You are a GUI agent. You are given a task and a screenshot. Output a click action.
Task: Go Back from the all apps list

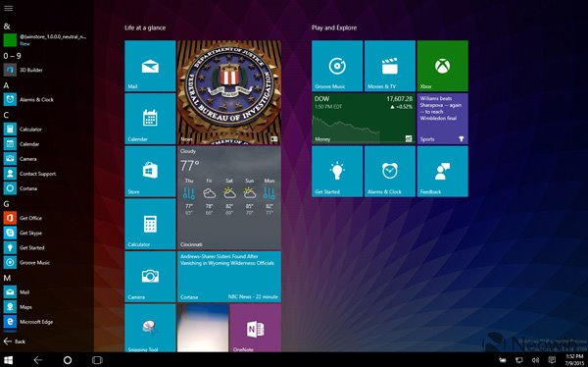point(15,341)
